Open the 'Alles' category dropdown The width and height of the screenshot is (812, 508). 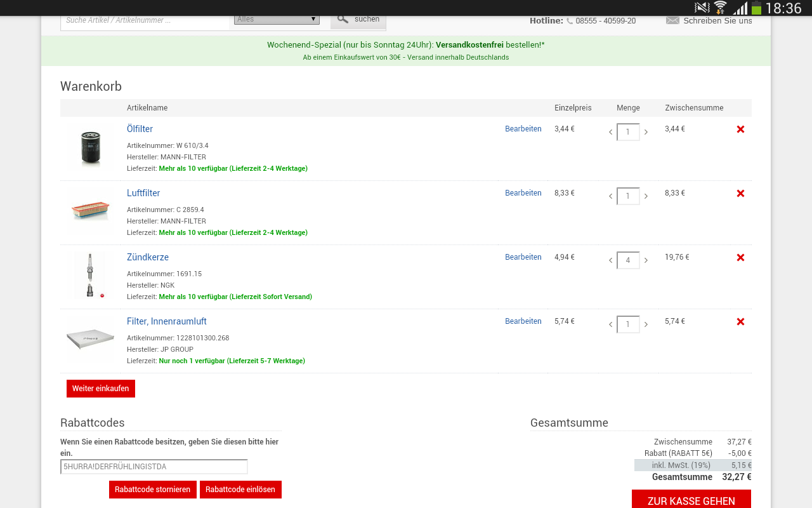(277, 20)
